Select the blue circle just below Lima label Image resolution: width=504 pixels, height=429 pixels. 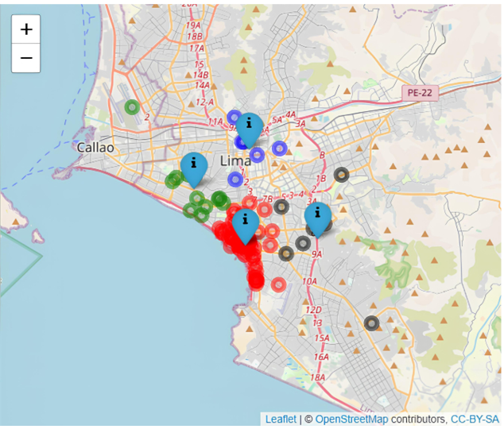235,180
